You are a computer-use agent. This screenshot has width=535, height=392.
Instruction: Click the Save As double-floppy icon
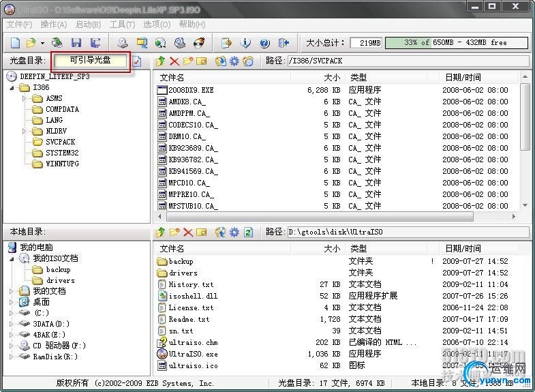click(x=95, y=43)
